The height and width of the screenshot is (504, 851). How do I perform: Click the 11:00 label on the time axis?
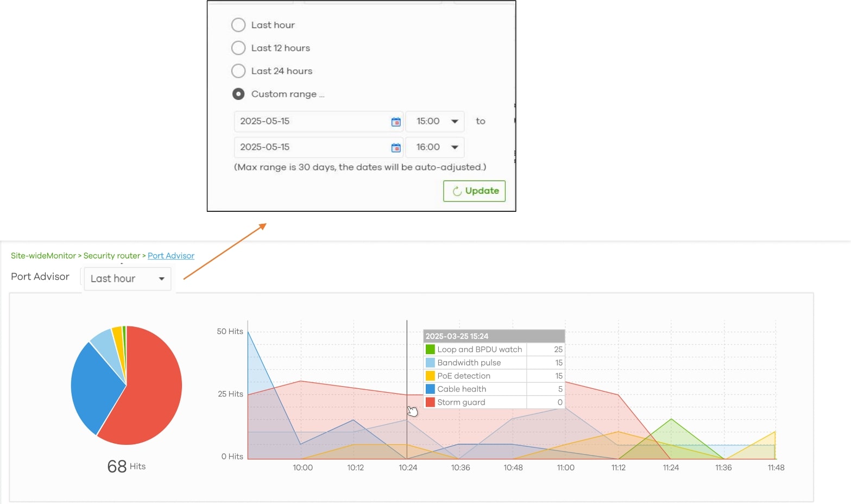[x=565, y=468]
